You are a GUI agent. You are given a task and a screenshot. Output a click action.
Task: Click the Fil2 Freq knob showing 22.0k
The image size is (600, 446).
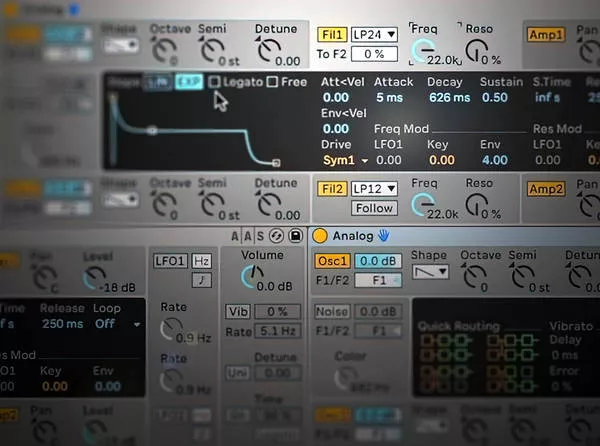tap(422, 204)
